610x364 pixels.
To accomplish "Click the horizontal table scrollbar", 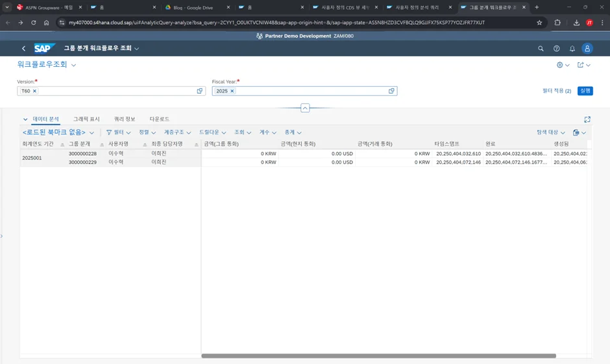I will (378, 356).
